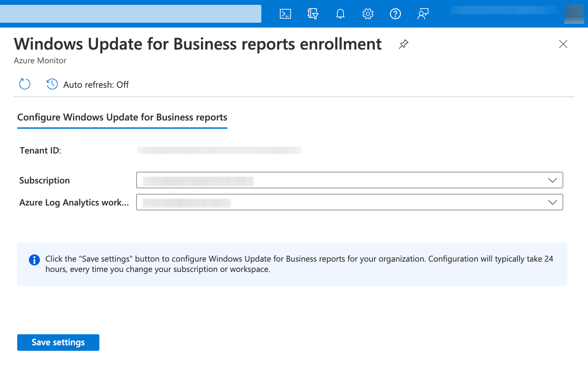Open the Help question mark menu
The image size is (588, 368).
pyautogui.click(x=395, y=14)
